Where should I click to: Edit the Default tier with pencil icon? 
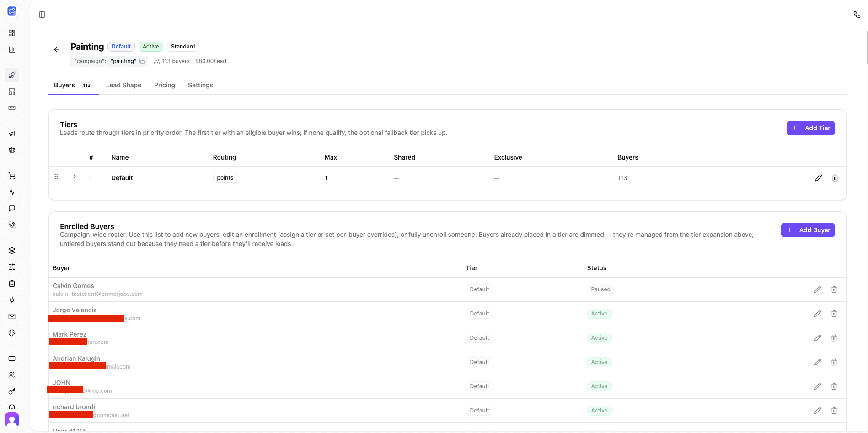[x=819, y=178]
